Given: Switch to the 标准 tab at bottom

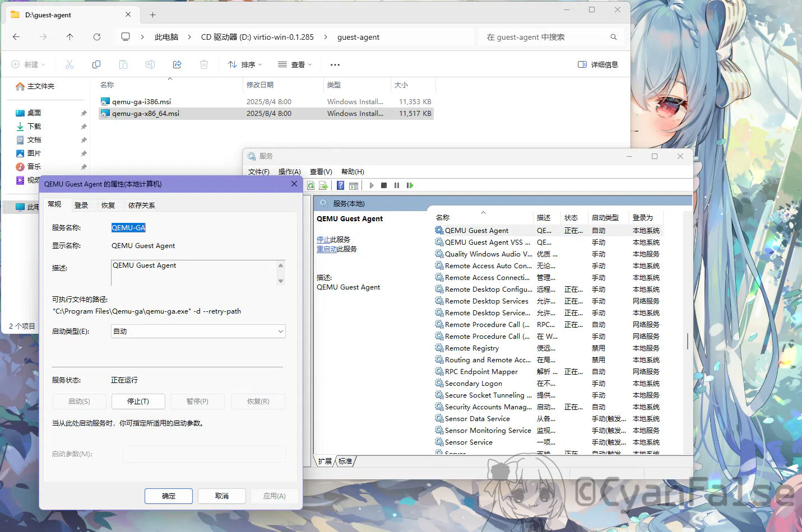Looking at the screenshot, I should point(346,461).
